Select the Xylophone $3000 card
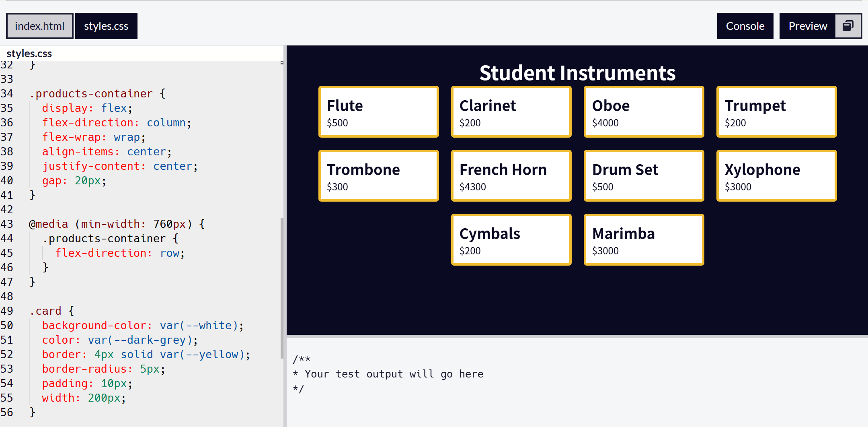Screen dimensions: 868x427 (776, 175)
